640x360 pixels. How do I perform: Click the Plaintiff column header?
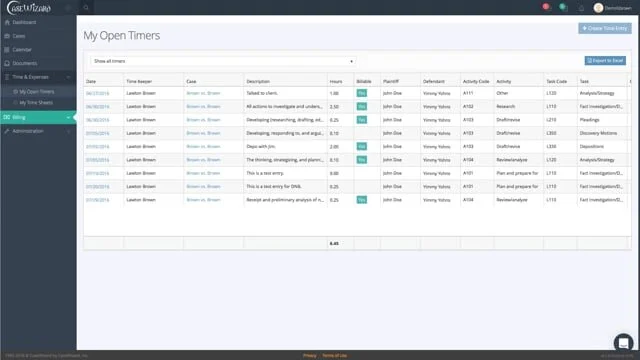[x=391, y=82]
